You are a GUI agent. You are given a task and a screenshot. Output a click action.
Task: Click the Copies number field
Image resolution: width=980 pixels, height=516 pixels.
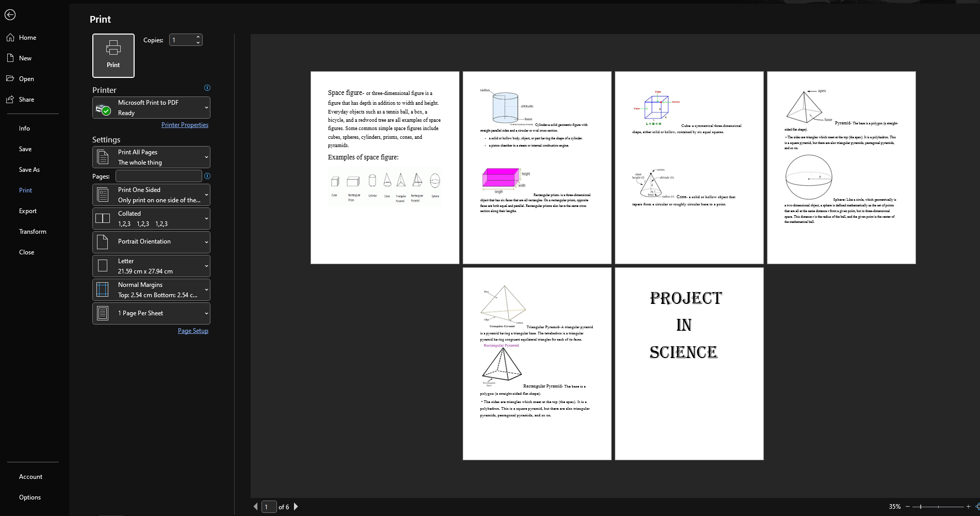(x=182, y=40)
